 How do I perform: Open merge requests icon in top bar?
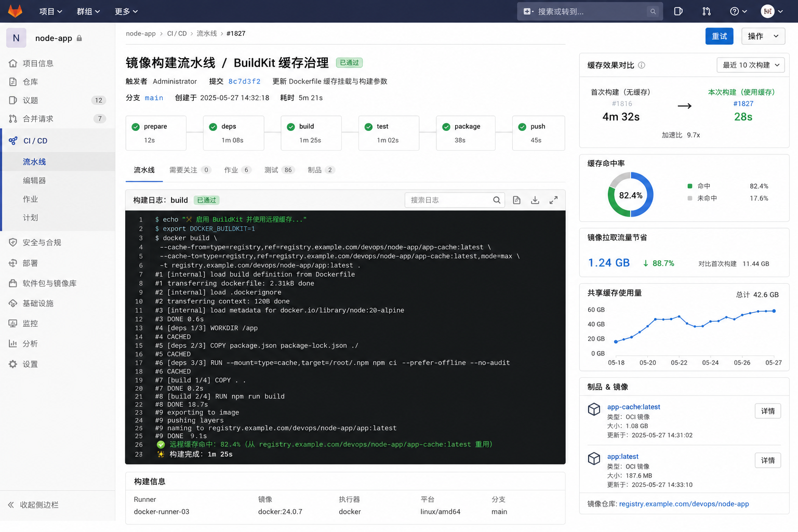tap(707, 11)
